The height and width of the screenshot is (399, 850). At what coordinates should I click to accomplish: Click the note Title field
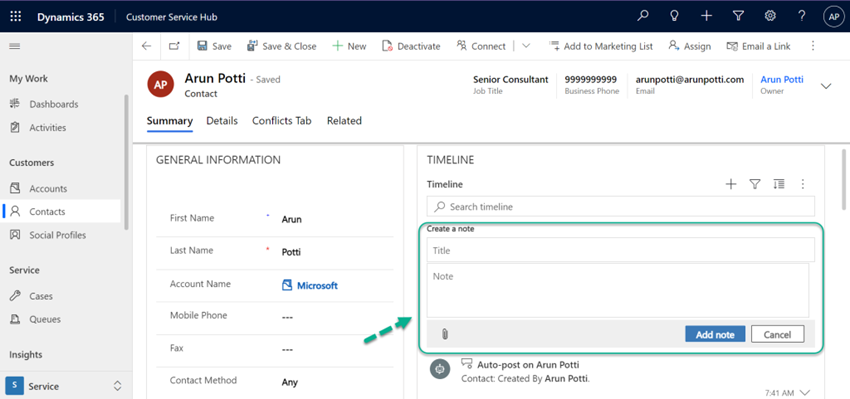pyautogui.click(x=621, y=250)
